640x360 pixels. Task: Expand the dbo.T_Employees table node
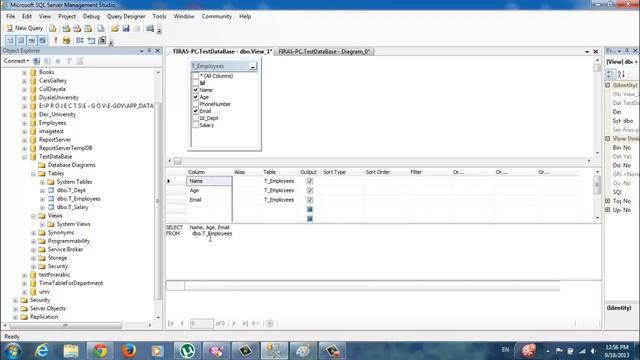pos(42,199)
